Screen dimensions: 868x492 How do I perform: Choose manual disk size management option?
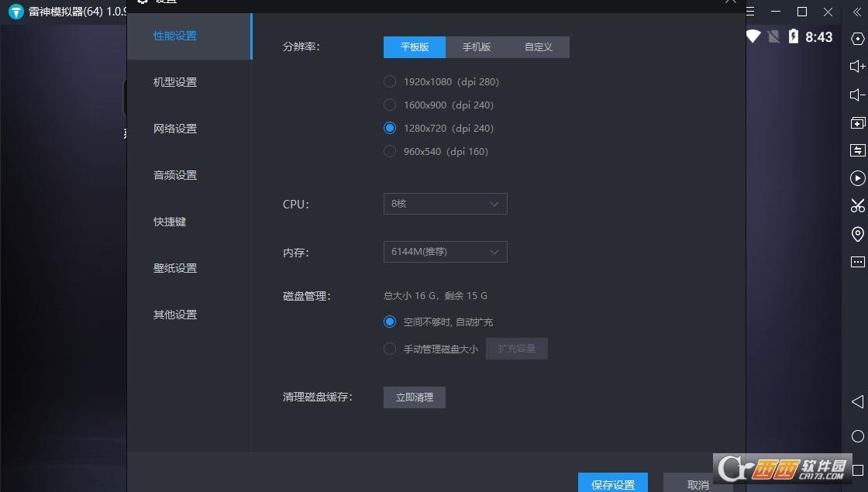click(x=390, y=349)
